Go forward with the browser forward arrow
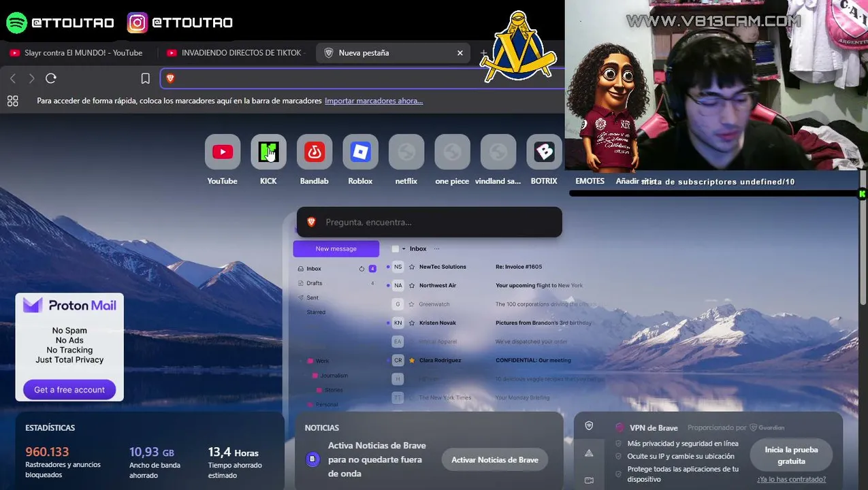 [31, 79]
